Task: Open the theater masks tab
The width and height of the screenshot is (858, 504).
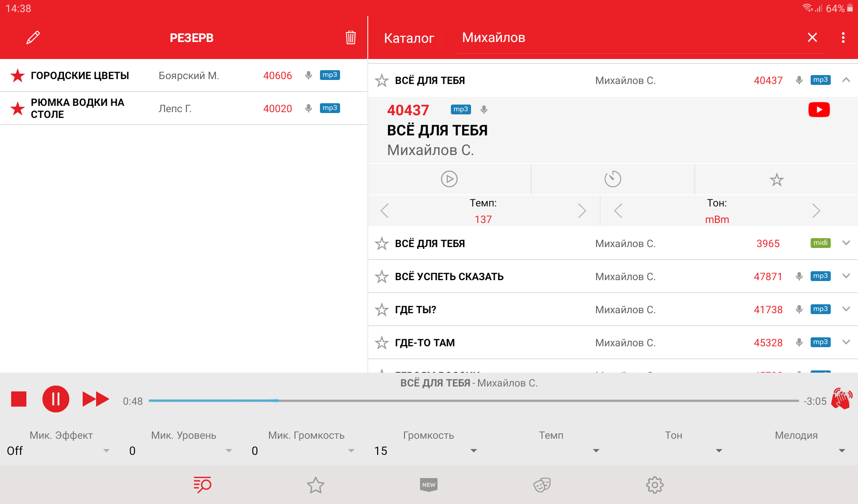Action: (x=542, y=485)
